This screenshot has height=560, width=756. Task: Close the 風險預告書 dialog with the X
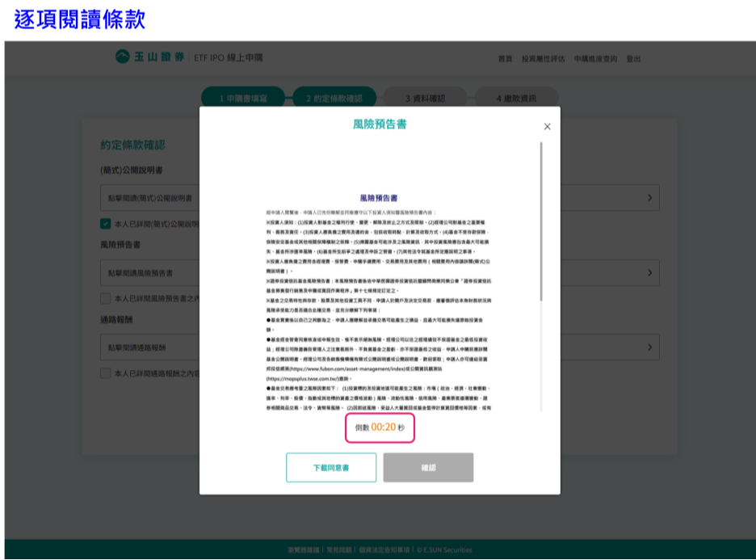pos(547,127)
